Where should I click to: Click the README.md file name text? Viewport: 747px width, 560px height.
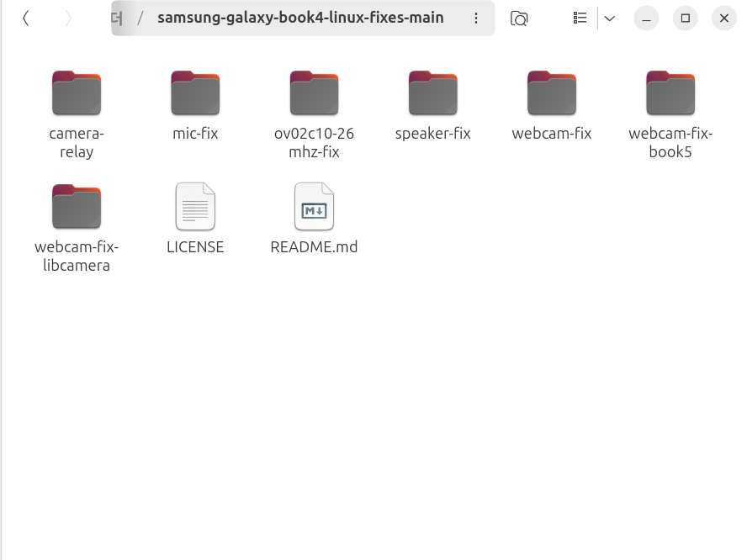[314, 246]
